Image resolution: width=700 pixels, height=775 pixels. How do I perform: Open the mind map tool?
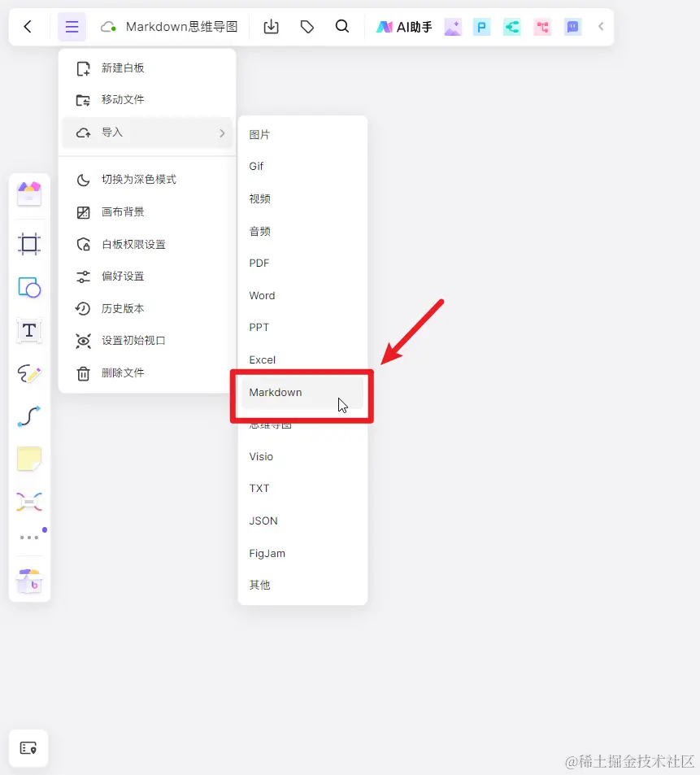pyautogui.click(x=29, y=502)
